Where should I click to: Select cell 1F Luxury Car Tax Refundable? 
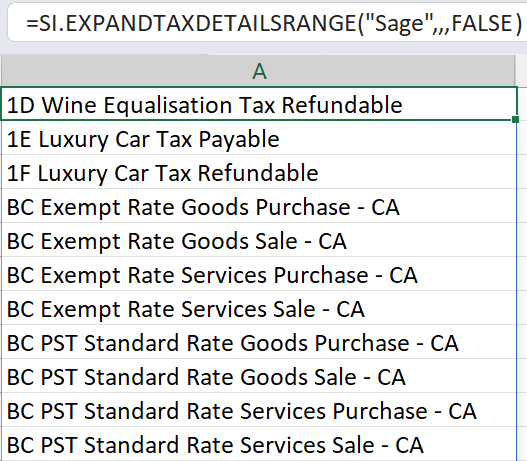(x=258, y=172)
